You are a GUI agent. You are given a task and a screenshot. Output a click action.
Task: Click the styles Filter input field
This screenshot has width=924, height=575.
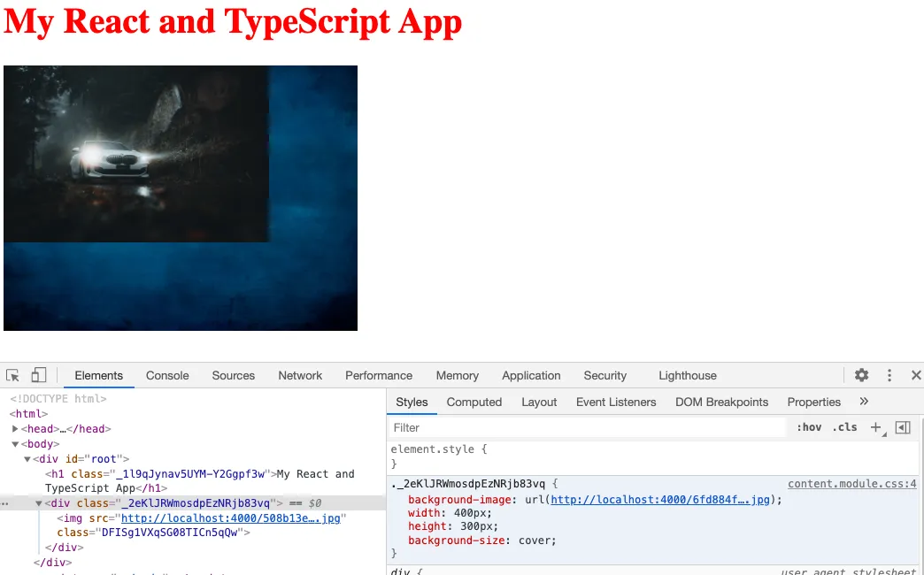click(x=584, y=427)
